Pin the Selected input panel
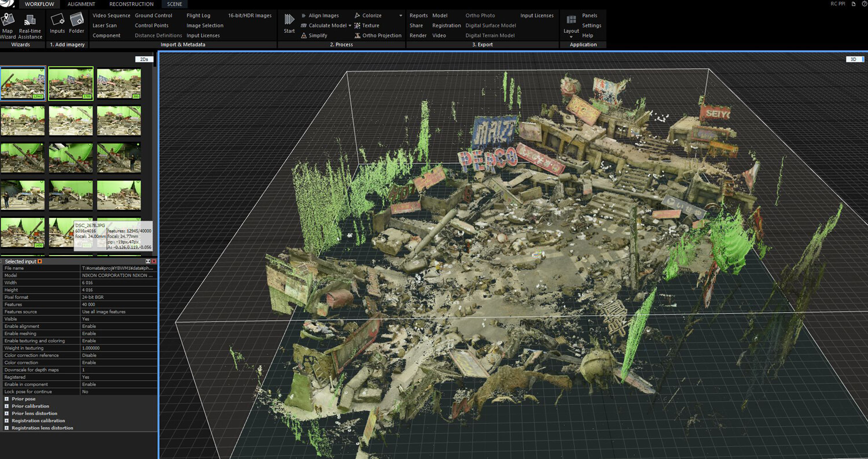 point(40,261)
